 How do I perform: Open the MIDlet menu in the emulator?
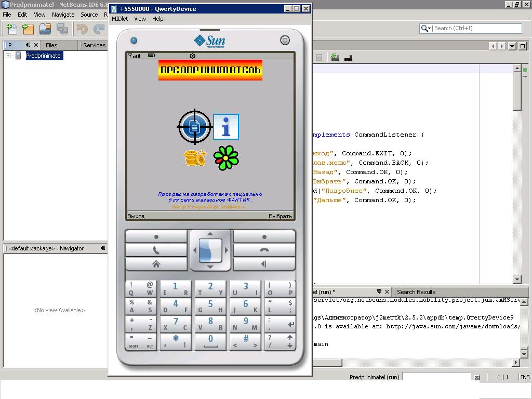point(120,19)
